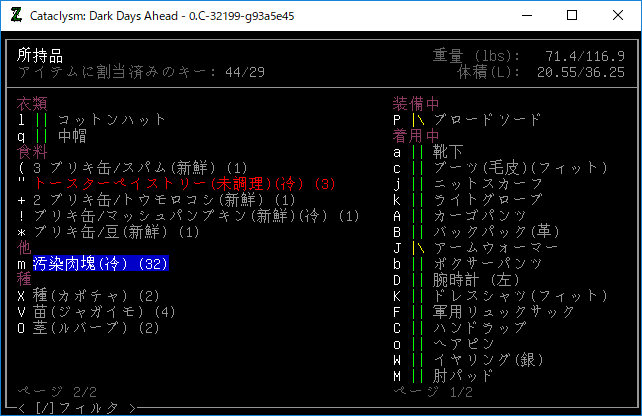Image resolution: width=642 pixels, height=416 pixels.
Task: Maximize the game window
Action: click(x=572, y=15)
